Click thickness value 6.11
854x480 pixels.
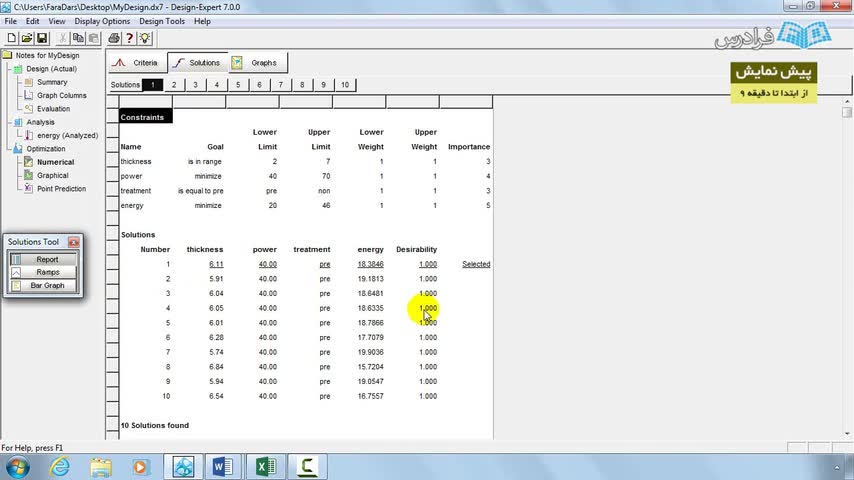[x=216, y=264]
